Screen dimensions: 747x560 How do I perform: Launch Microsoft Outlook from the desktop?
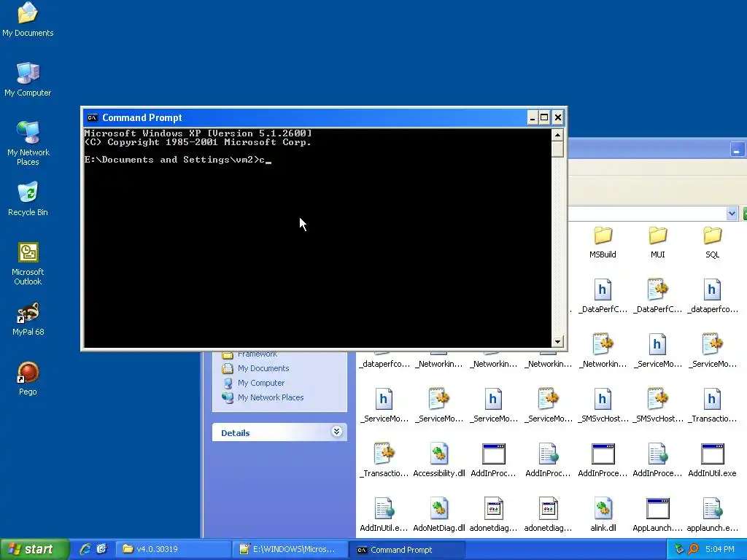coord(28,263)
